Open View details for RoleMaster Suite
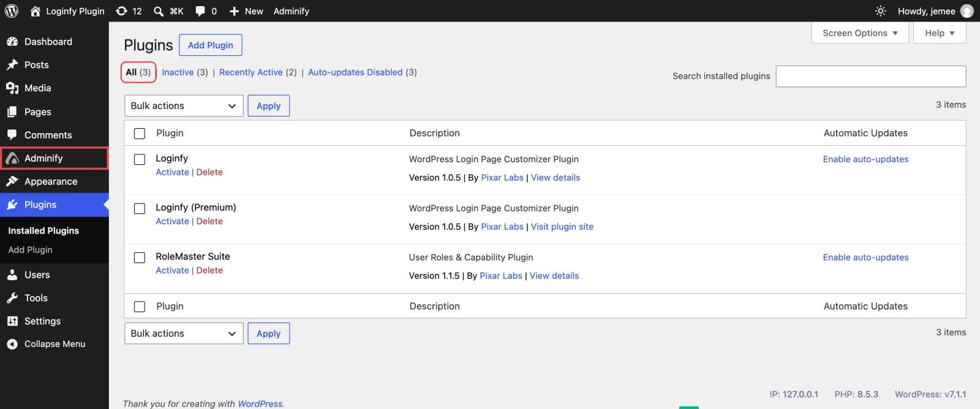Viewport: 980px width, 409px height. (x=554, y=276)
